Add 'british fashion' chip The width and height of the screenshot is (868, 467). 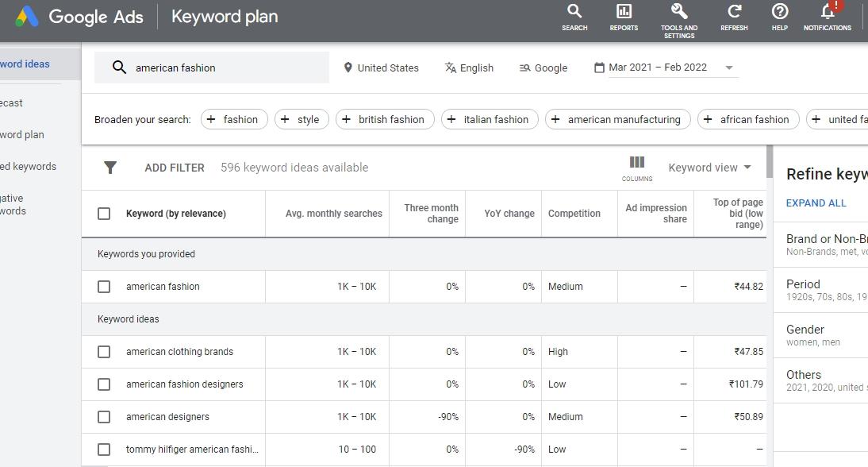pos(385,119)
